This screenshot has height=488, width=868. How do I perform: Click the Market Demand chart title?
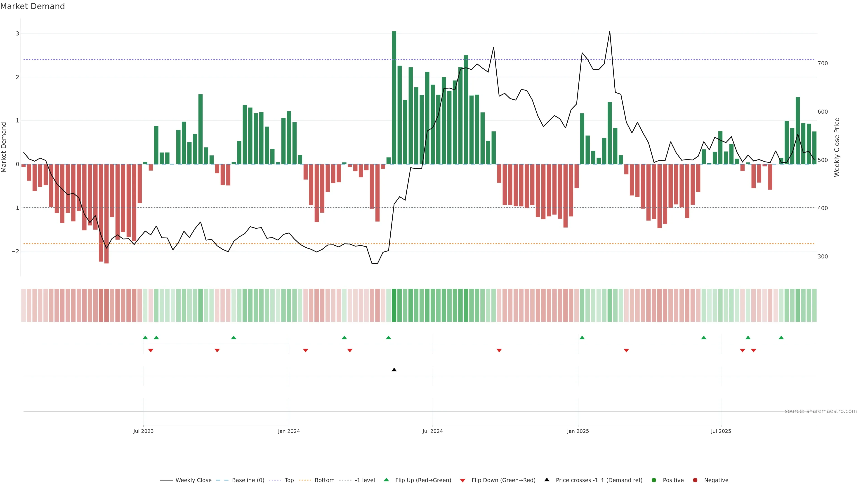click(x=32, y=6)
